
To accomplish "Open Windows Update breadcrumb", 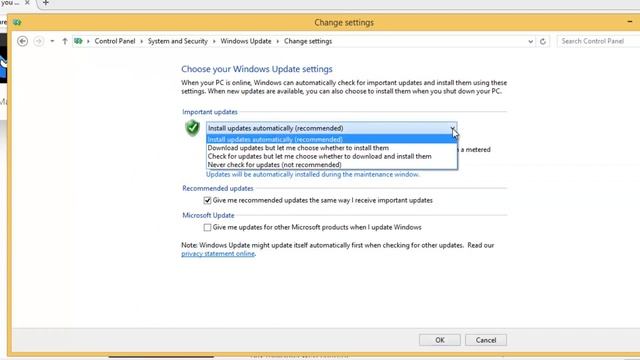I will (x=246, y=41).
